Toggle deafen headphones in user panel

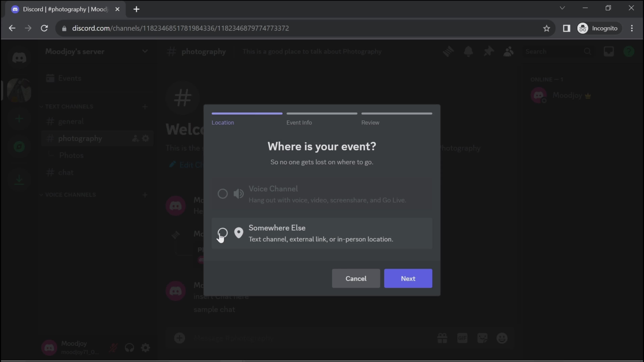click(129, 348)
